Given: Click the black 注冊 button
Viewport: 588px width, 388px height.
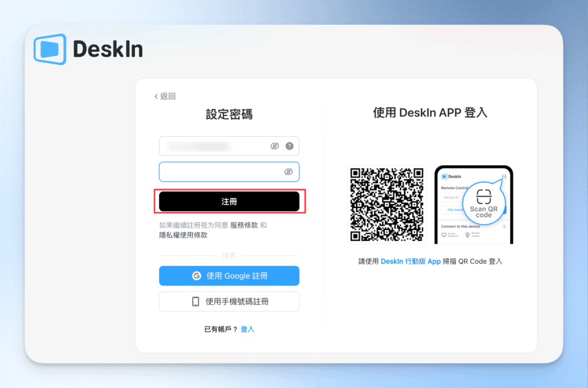Looking at the screenshot, I should coord(229,202).
